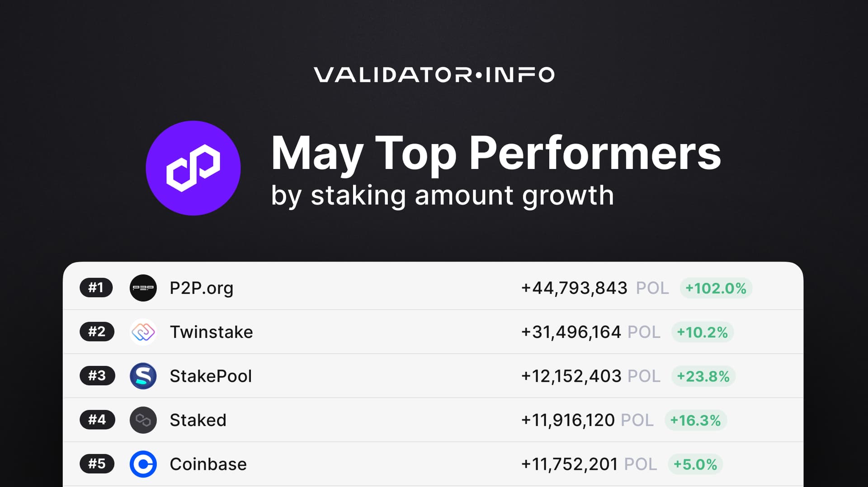Click the P2P.org validator logo
868x487 pixels.
[x=143, y=288]
